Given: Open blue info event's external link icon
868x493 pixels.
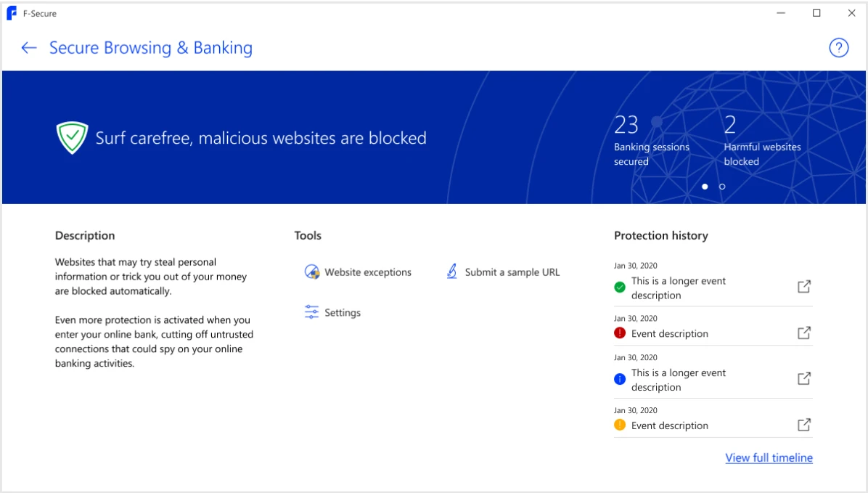Looking at the screenshot, I should [x=803, y=379].
